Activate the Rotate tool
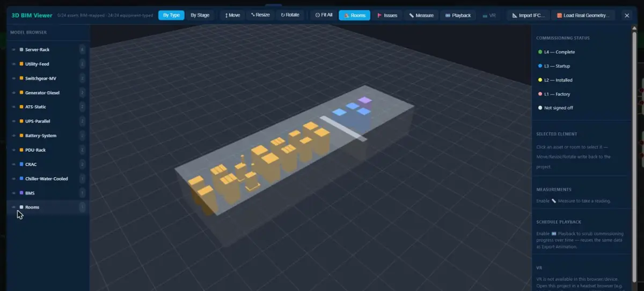 290,15
